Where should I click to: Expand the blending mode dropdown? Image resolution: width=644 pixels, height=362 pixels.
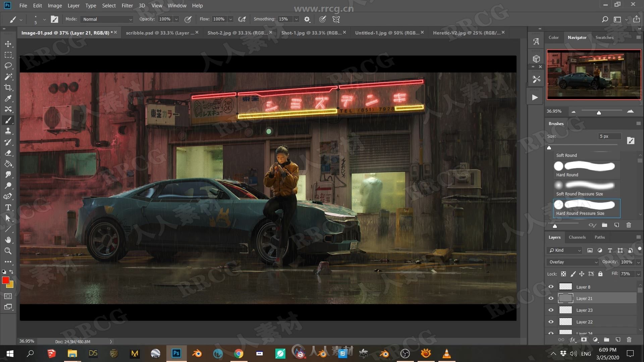572,262
